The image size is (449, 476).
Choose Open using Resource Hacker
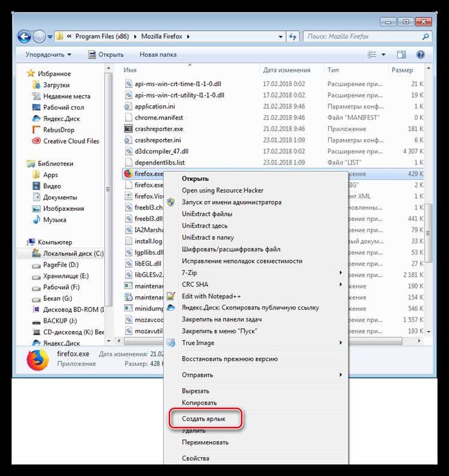click(223, 190)
